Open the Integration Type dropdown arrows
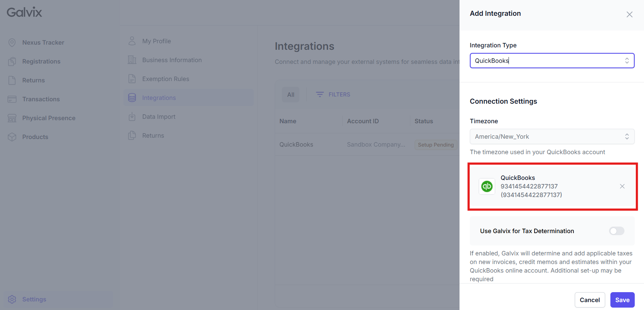Viewport: 644px width, 310px height. point(627,61)
